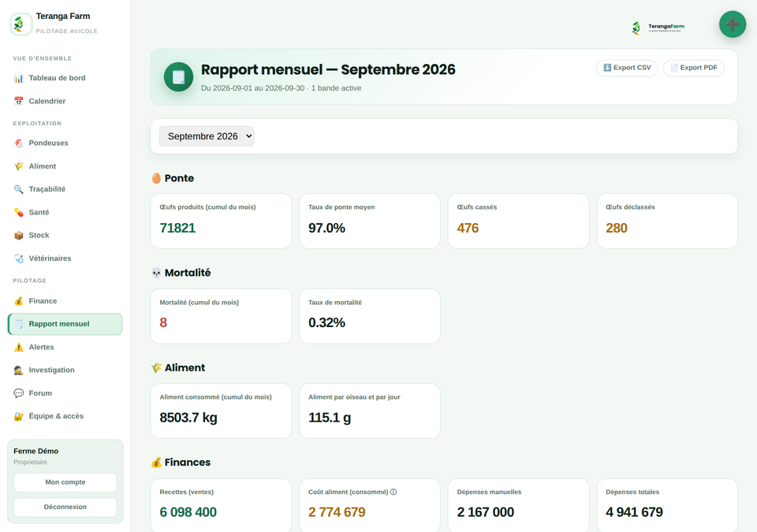Click the info icon next to Coût aliment
Image resolution: width=757 pixels, height=532 pixels.
click(393, 492)
